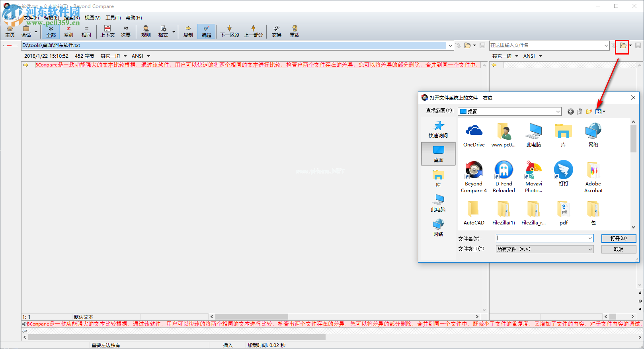Select the D-Fend Reloaded shortcut
The image size is (644, 349).
pyautogui.click(x=504, y=177)
